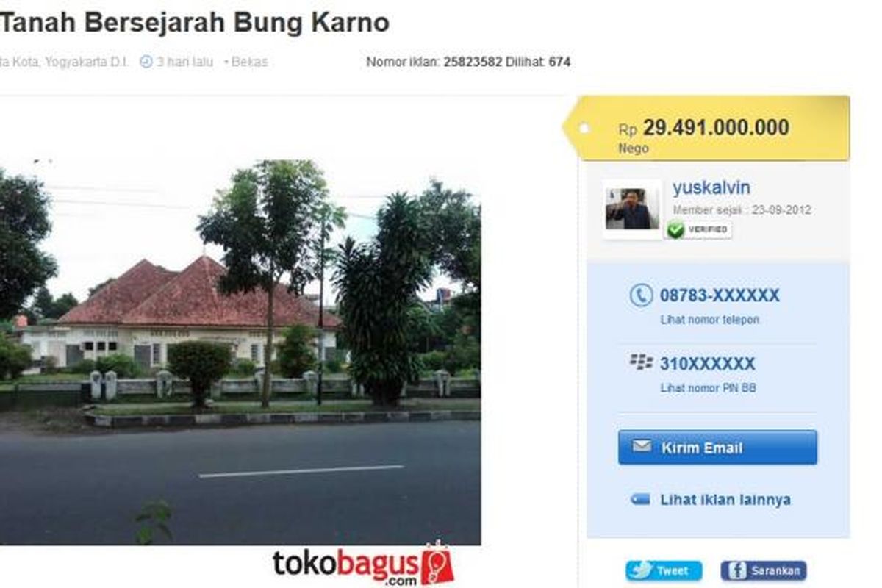
Task: Click the tokobagus.com shopping bag logo
Action: (x=437, y=564)
